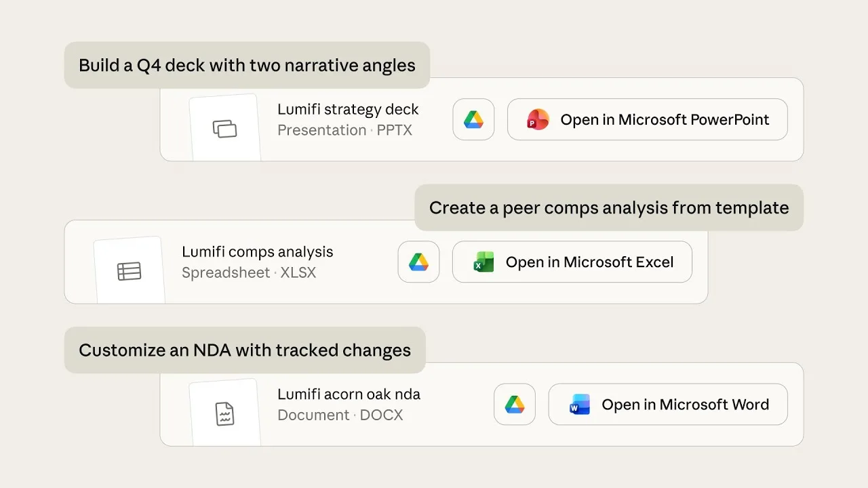The width and height of the screenshot is (868, 488).
Task: Select the peer comps analysis template prompt
Action: 608,207
